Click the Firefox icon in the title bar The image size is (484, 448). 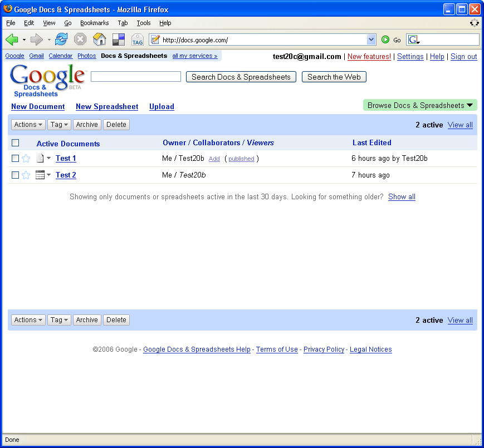(7, 9)
